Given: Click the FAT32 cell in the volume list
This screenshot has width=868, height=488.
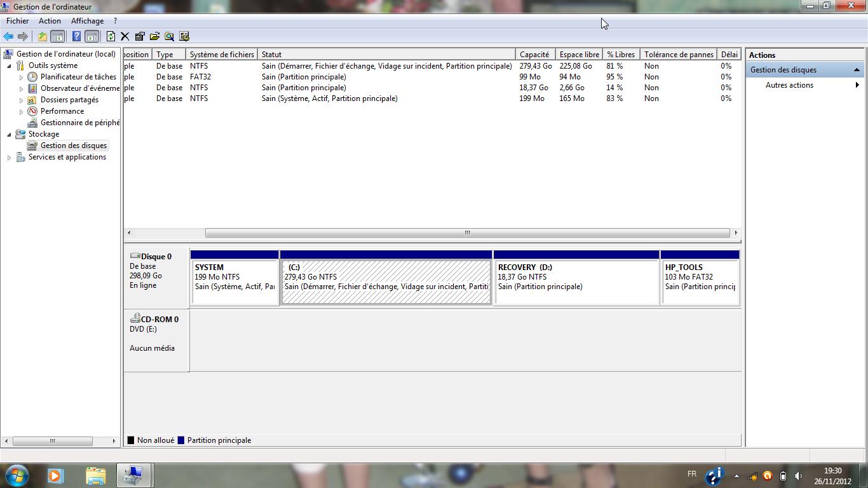Looking at the screenshot, I should pos(200,77).
